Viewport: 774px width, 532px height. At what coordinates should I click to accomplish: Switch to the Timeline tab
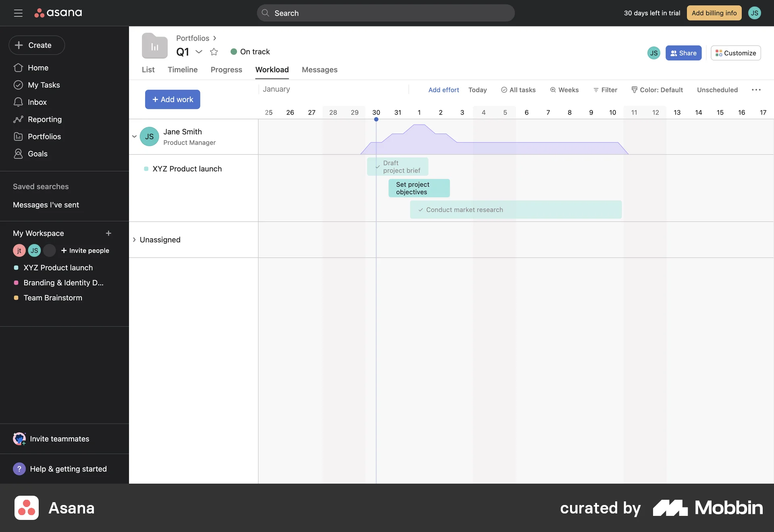[182, 70]
